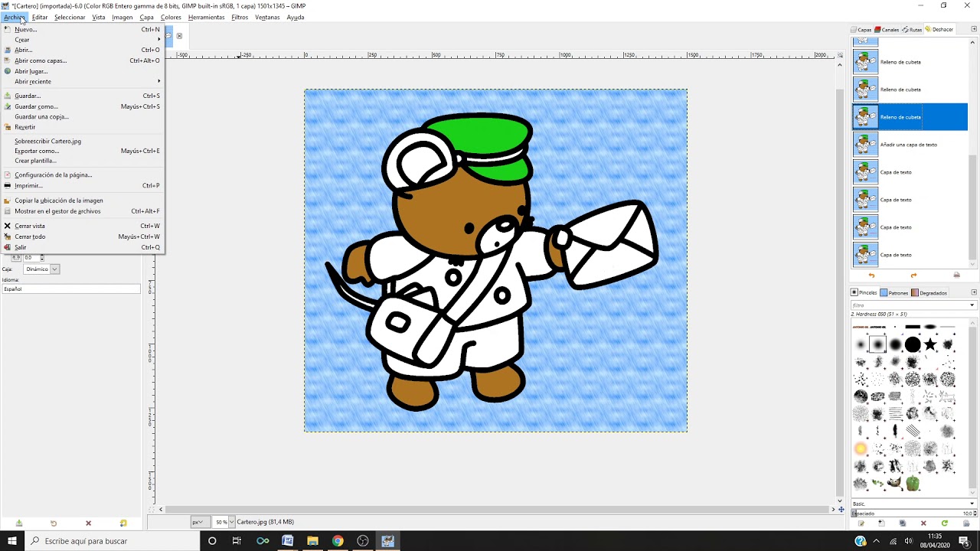Choose Cerrar vista from the menu
Image resolution: width=980 pixels, height=551 pixels.
(x=83, y=226)
